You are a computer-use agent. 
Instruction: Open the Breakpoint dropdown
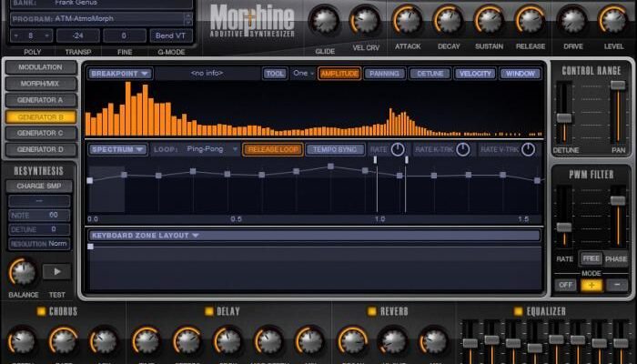pyautogui.click(x=118, y=74)
